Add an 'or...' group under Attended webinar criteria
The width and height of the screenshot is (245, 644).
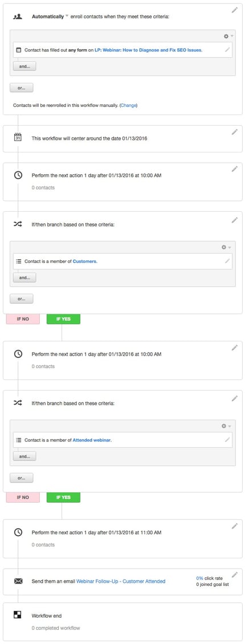coord(21,478)
